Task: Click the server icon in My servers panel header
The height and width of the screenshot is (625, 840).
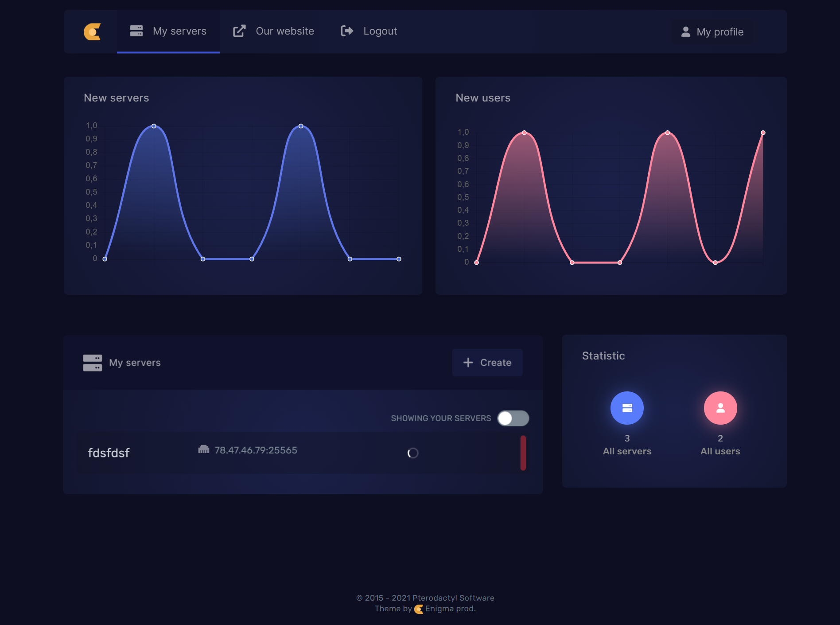Action: pyautogui.click(x=93, y=363)
